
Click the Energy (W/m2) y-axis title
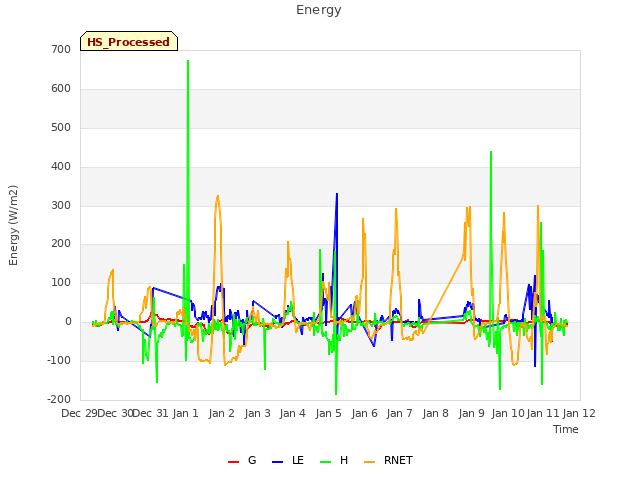coord(13,225)
